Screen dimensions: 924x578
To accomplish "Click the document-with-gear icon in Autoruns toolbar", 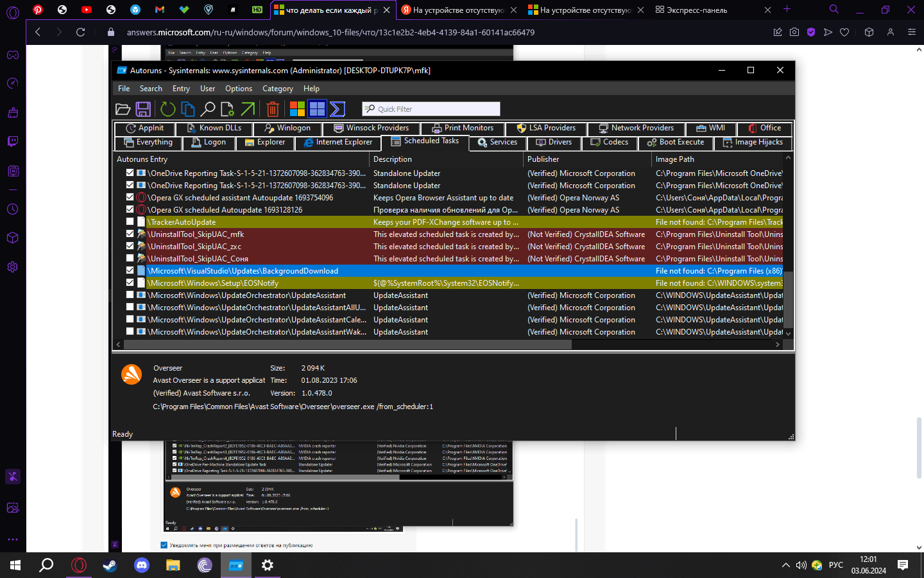I will pos(228,109).
